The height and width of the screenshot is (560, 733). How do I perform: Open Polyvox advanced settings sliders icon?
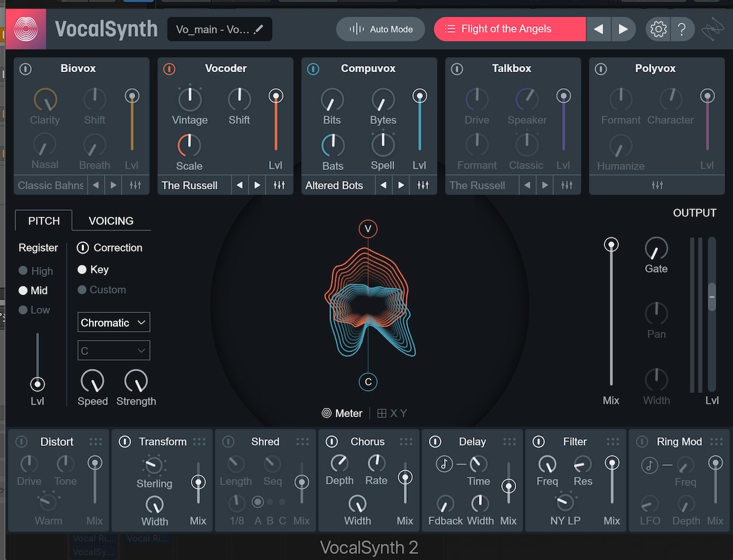pyautogui.click(x=657, y=185)
